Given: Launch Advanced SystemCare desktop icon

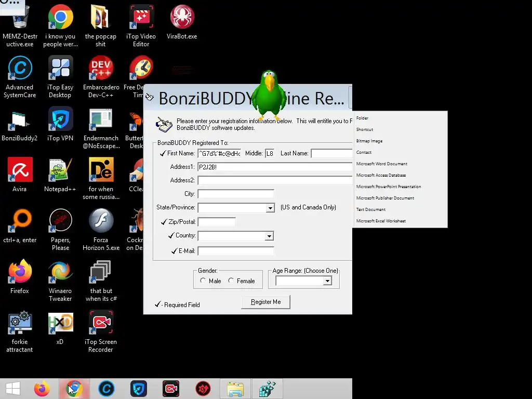Looking at the screenshot, I should point(20,77).
